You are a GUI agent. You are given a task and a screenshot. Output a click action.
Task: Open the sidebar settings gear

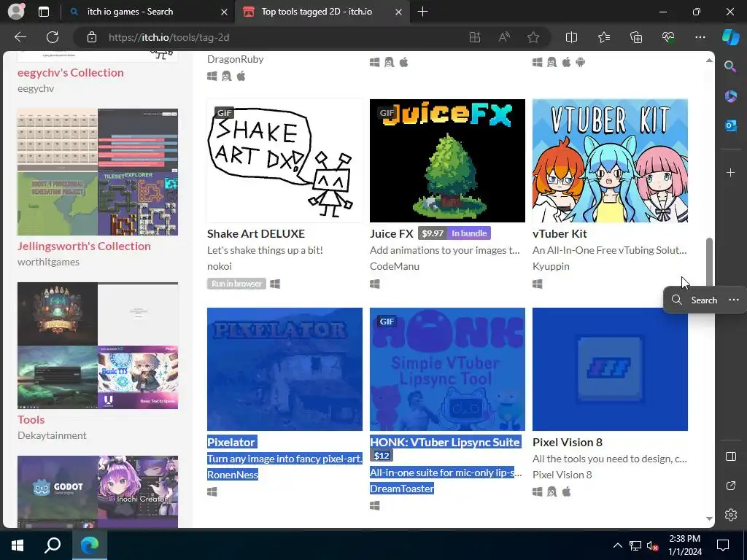(x=731, y=515)
